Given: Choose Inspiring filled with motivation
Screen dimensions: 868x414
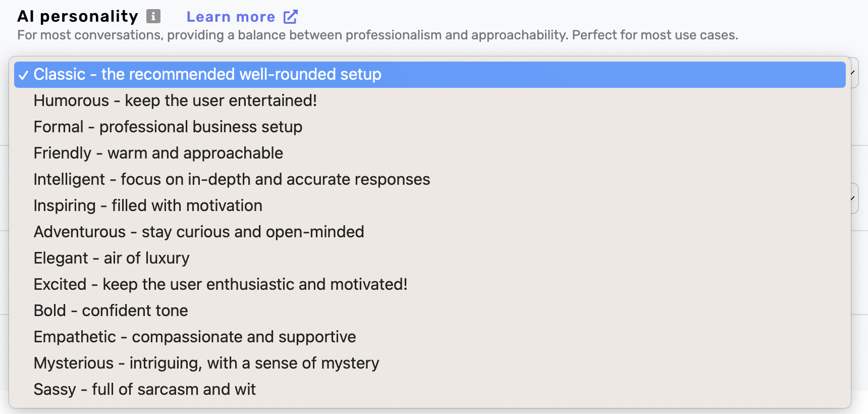Looking at the screenshot, I should pos(148,205).
